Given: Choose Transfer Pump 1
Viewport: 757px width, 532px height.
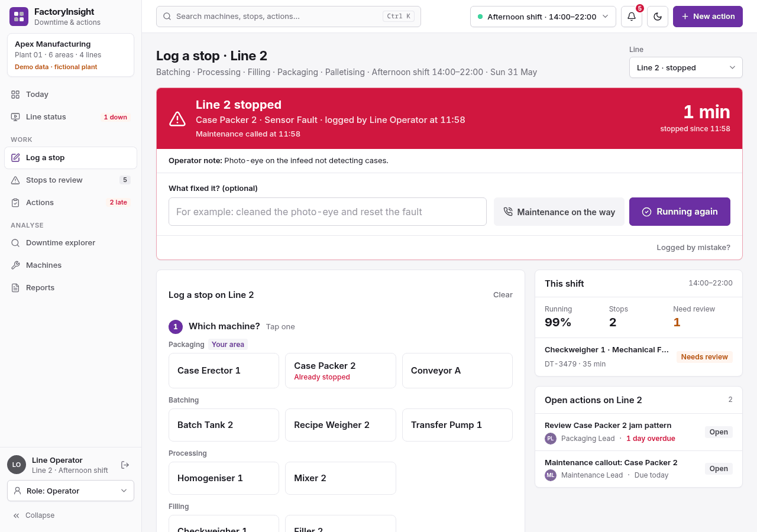Looking at the screenshot, I should tap(457, 425).
